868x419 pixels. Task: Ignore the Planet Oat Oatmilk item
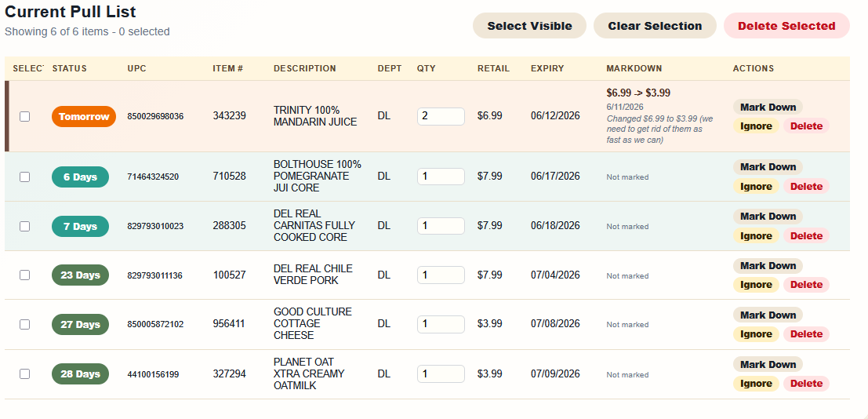[x=756, y=383]
